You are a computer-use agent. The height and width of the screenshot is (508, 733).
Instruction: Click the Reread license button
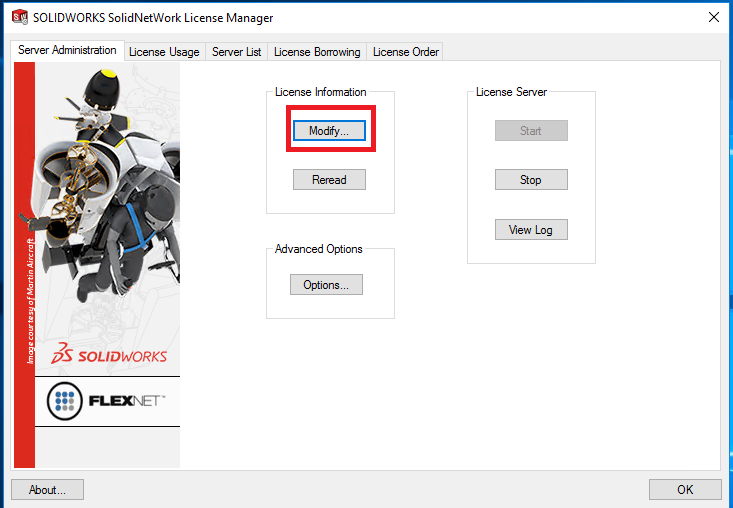click(329, 179)
